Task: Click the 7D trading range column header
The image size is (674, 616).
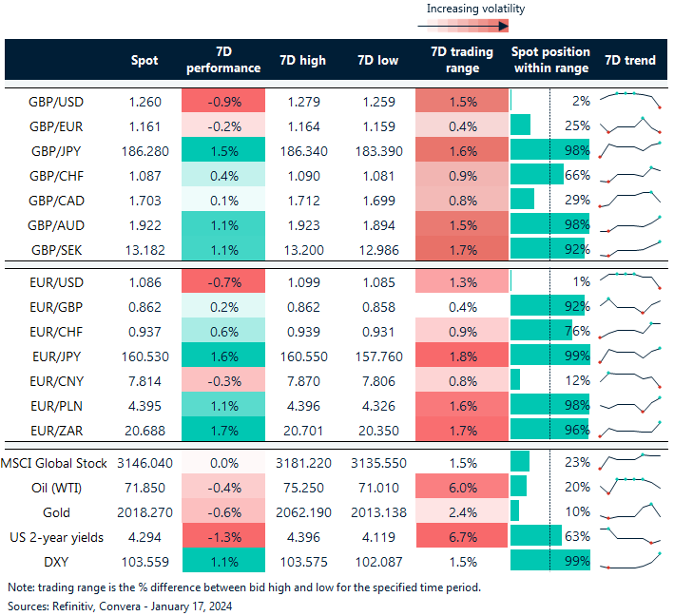Action: pyautogui.click(x=460, y=60)
